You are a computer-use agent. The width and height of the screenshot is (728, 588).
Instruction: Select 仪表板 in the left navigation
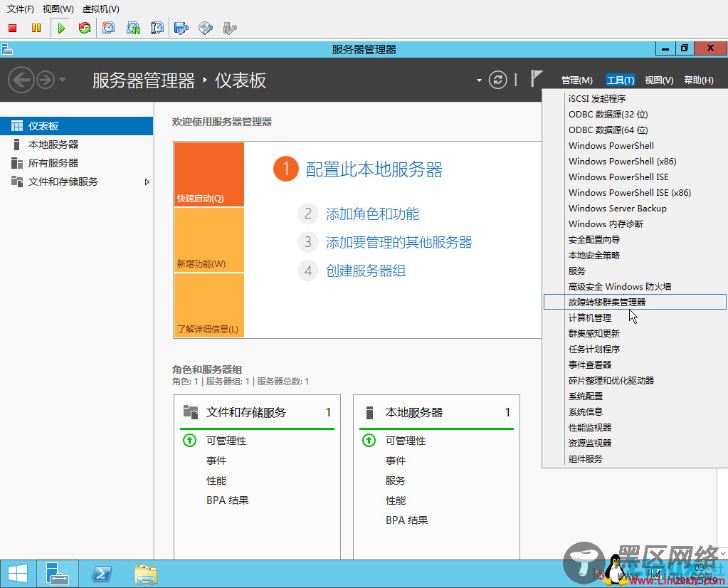point(77,126)
